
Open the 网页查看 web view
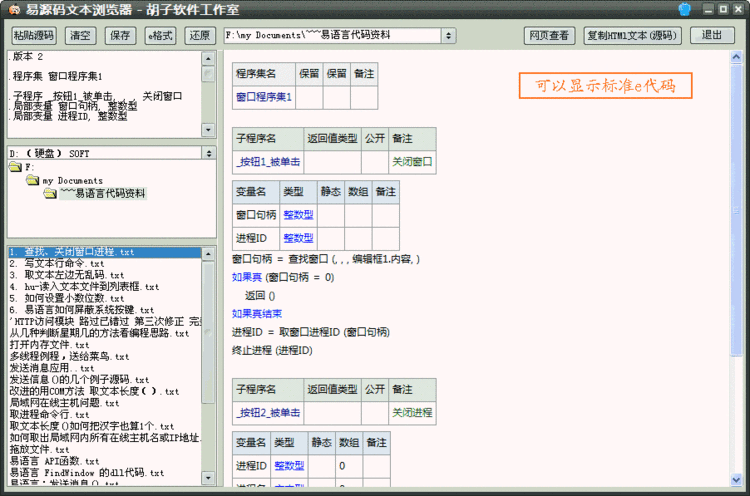click(549, 35)
